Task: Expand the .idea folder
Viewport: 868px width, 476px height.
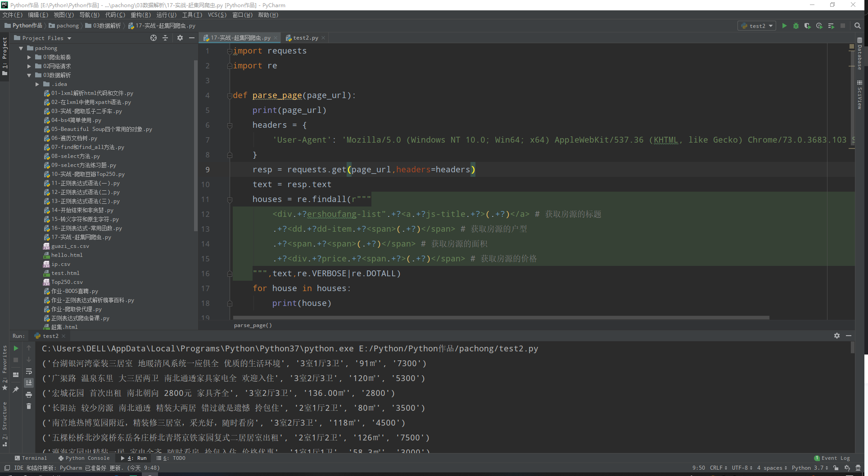Action: pos(37,84)
